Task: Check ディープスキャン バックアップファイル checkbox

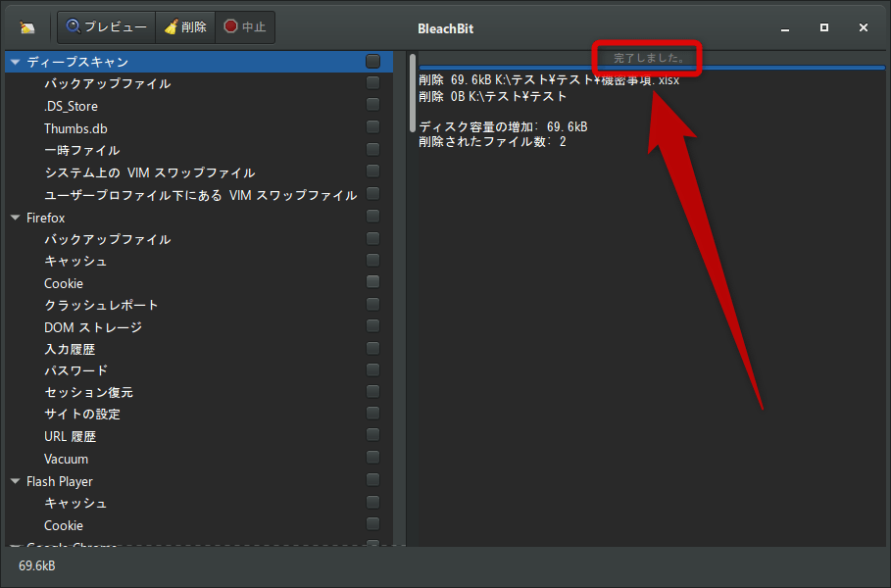Action: pos(372,83)
